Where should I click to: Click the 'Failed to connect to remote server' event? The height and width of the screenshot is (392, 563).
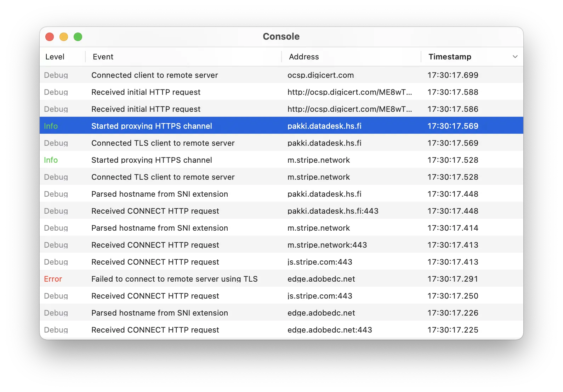point(174,279)
